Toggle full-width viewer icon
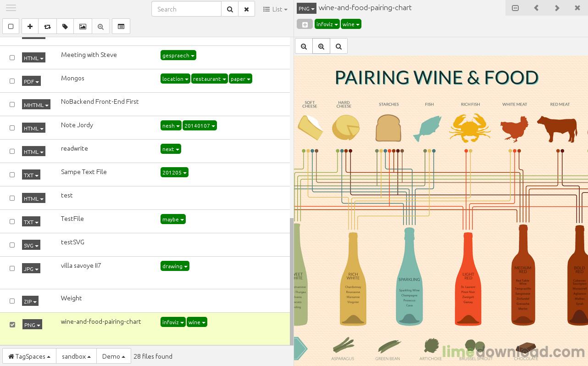The height and width of the screenshot is (366, 588). click(x=516, y=8)
